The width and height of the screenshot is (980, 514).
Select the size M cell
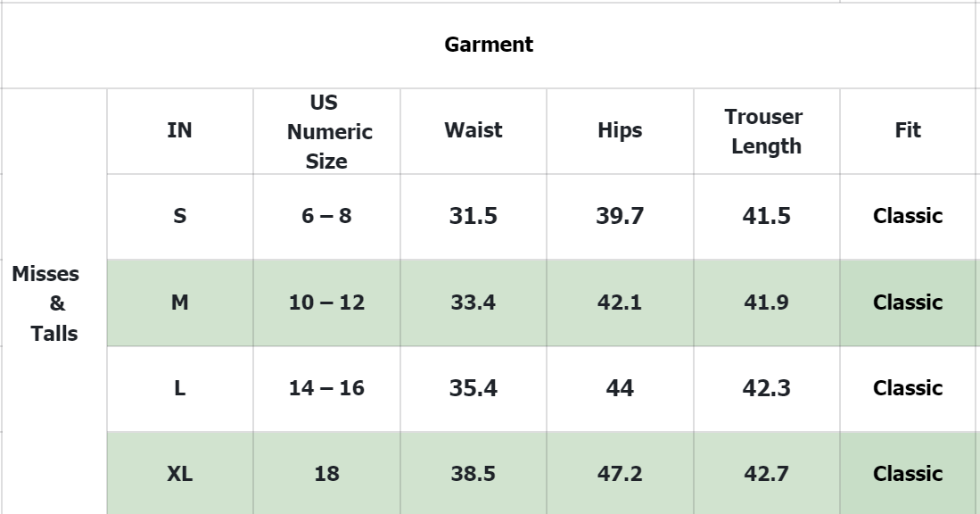point(180,303)
